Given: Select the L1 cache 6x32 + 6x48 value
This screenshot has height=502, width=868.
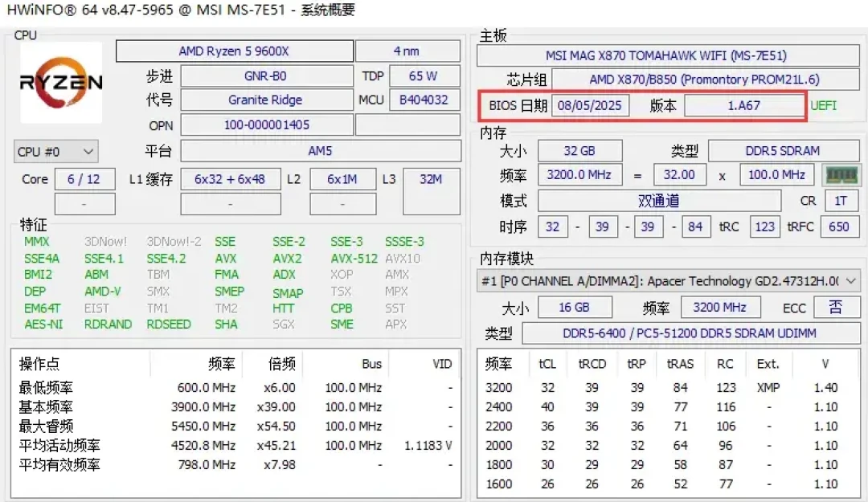Looking at the screenshot, I should tap(231, 179).
